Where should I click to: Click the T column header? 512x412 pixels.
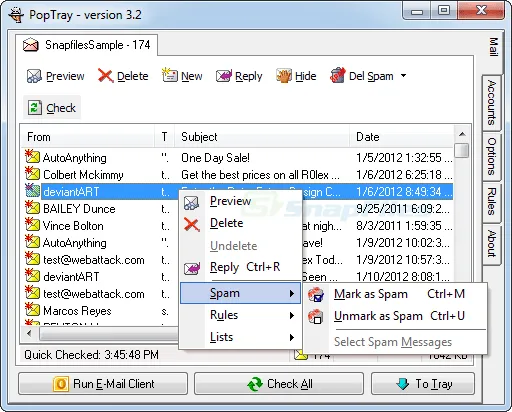[164, 137]
